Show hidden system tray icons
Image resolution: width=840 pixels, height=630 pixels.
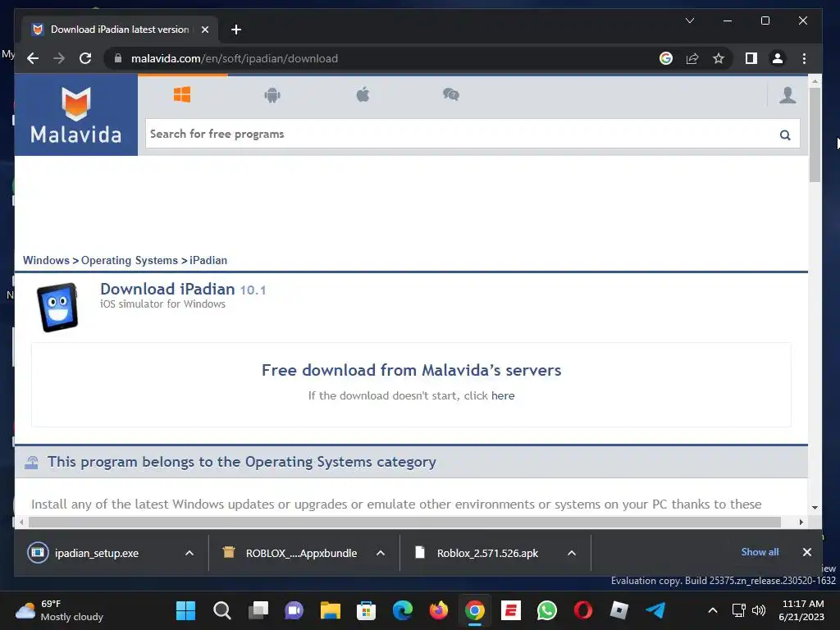(x=713, y=610)
